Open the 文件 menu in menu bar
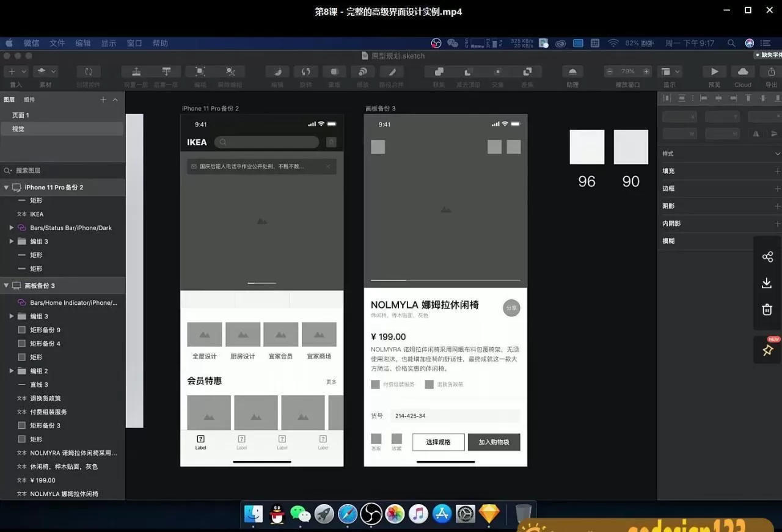The height and width of the screenshot is (532, 782). point(57,43)
